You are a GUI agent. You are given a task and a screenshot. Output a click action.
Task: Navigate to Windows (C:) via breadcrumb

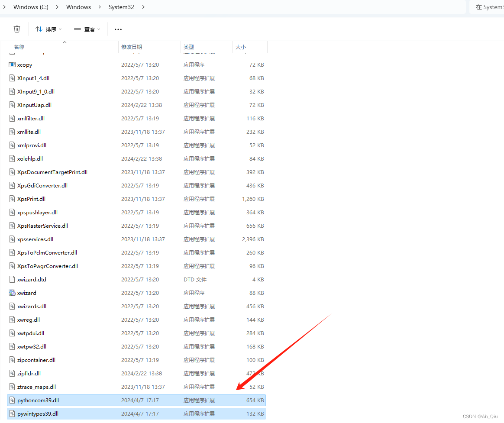tap(30, 7)
